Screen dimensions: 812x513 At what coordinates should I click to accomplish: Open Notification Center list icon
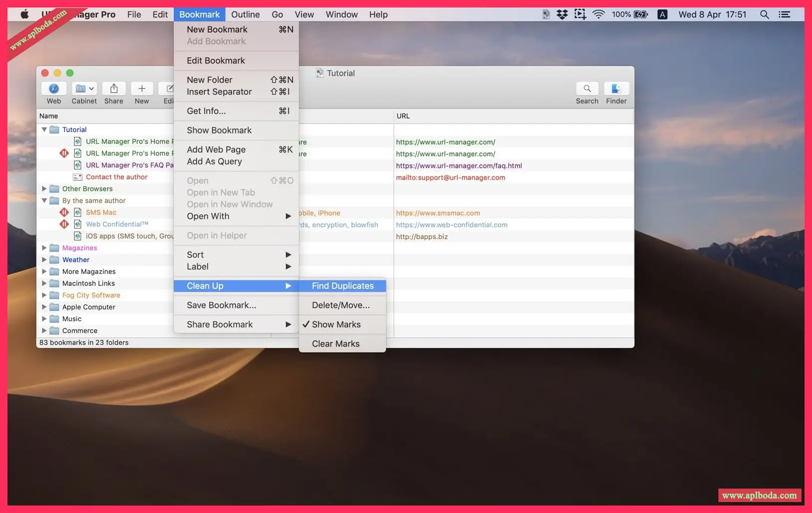(785, 14)
